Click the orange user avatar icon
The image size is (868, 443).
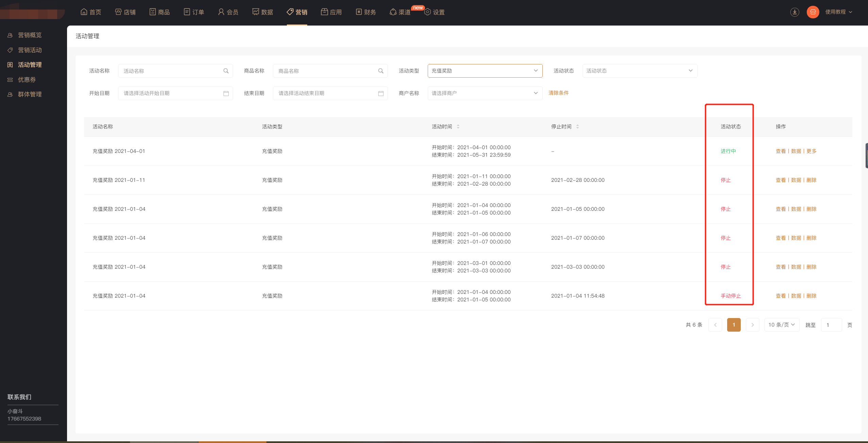(x=813, y=12)
